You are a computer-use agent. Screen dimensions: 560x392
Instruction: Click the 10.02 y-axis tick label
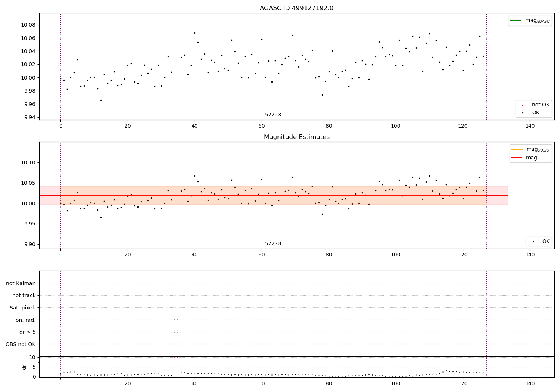coord(28,65)
